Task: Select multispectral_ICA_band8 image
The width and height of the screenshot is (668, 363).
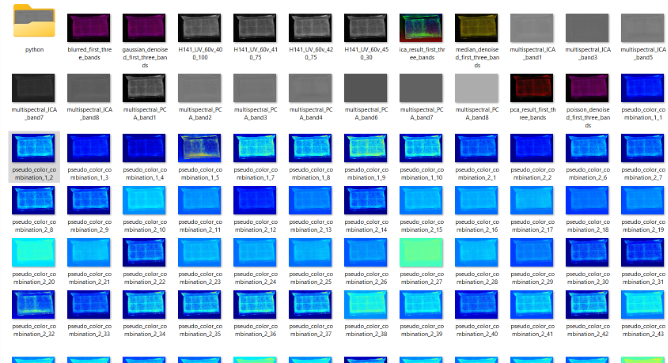Action: 89,88
